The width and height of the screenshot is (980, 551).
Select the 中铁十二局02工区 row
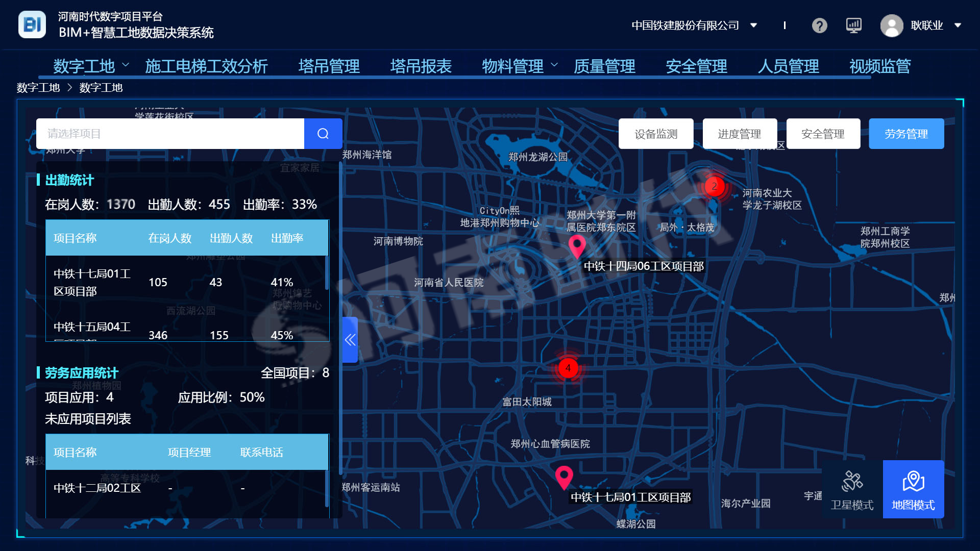[186, 488]
